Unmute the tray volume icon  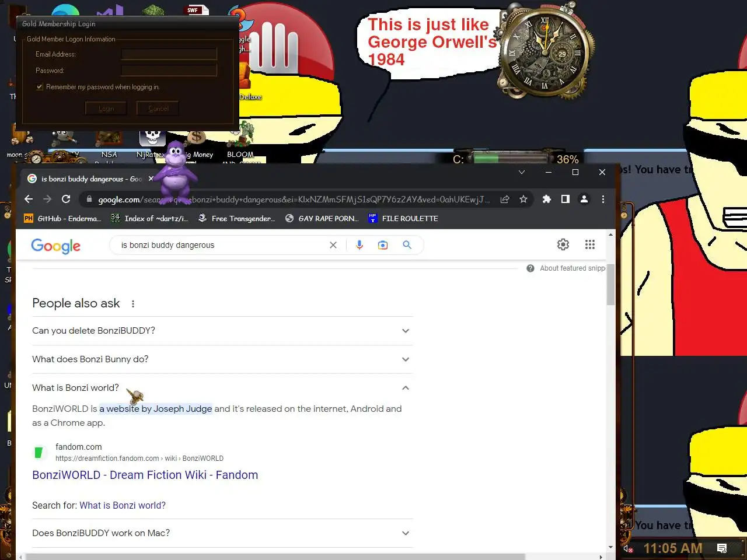pyautogui.click(x=627, y=548)
